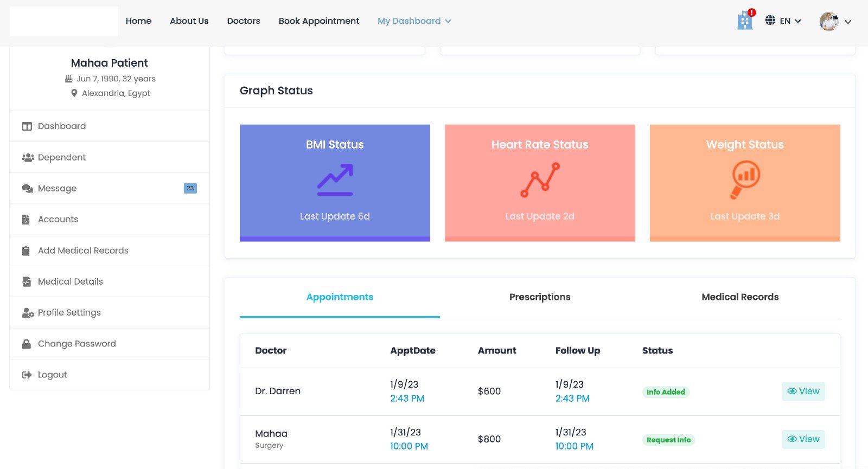Click the Dashboard sidebar icon
The height and width of the screenshot is (469, 868).
27,126
